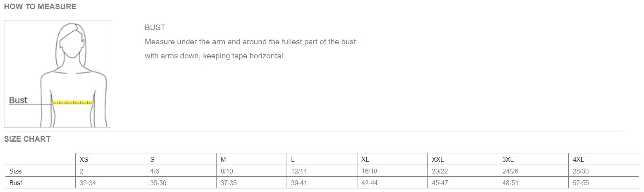
Task: Click the XXL column header
Action: point(438,159)
